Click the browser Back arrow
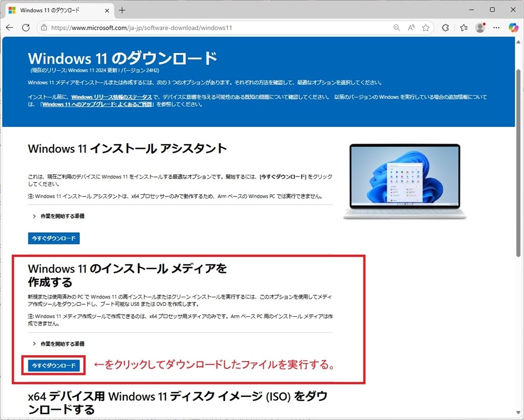524x420 pixels. click(x=10, y=28)
